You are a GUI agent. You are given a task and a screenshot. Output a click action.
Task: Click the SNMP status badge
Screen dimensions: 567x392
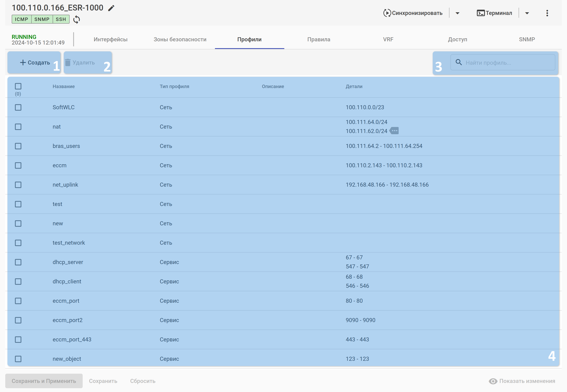click(x=42, y=19)
